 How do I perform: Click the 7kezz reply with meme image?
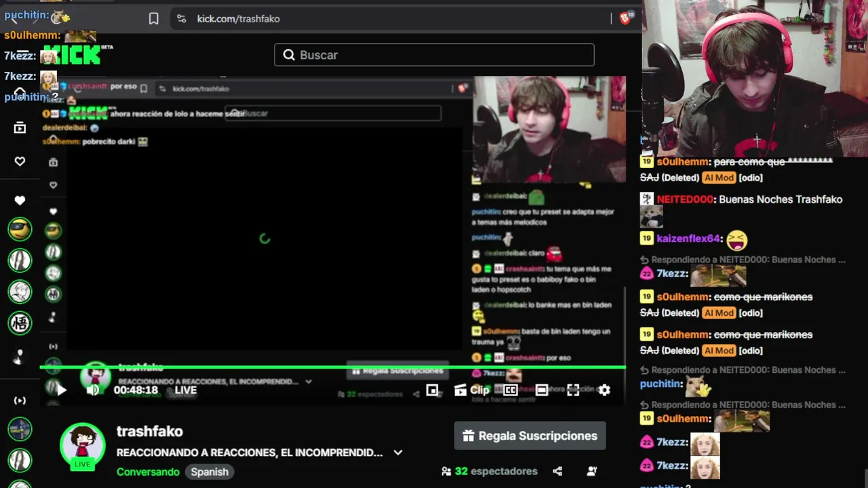click(718, 276)
